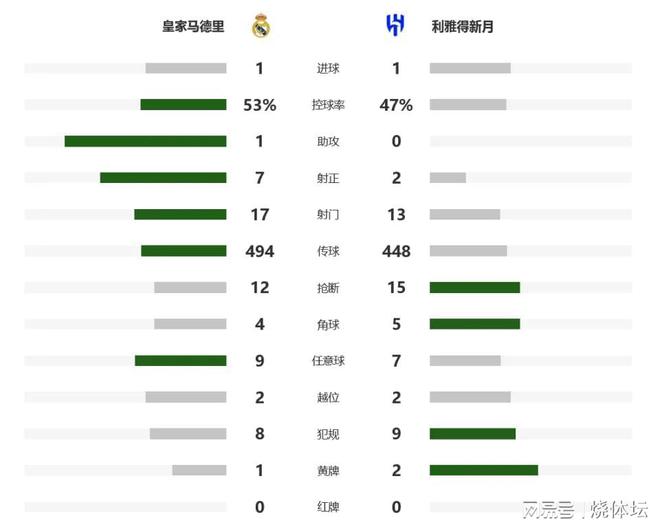Screen dimensions: 660x529
Task: Click Real Madrid's 53% possession value
Action: [260, 105]
